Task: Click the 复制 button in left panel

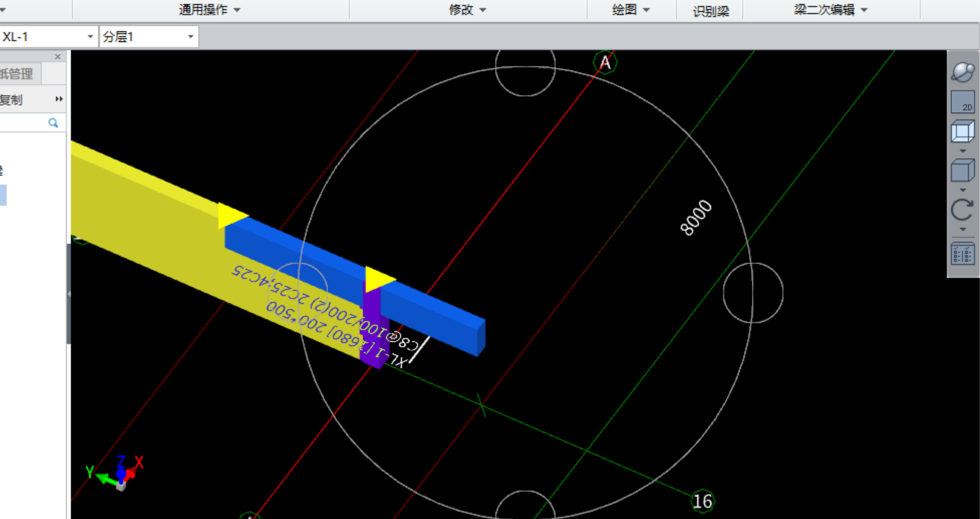Action: pyautogui.click(x=11, y=100)
